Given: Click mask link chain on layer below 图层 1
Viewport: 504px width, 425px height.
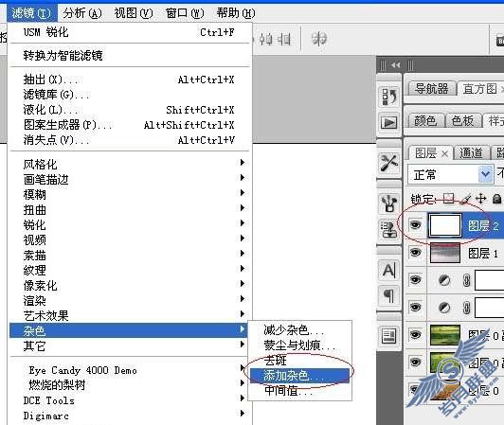Looking at the screenshot, I should pyautogui.click(x=466, y=280).
